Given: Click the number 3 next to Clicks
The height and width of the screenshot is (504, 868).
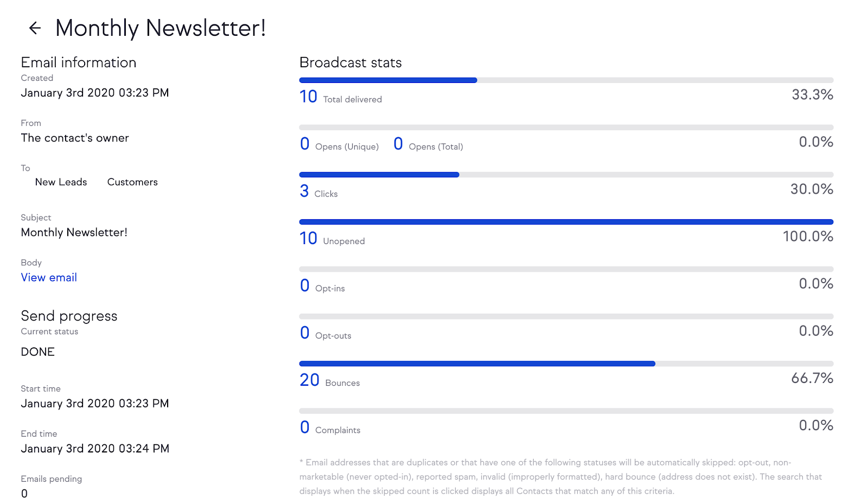Looking at the screenshot, I should 304,192.
